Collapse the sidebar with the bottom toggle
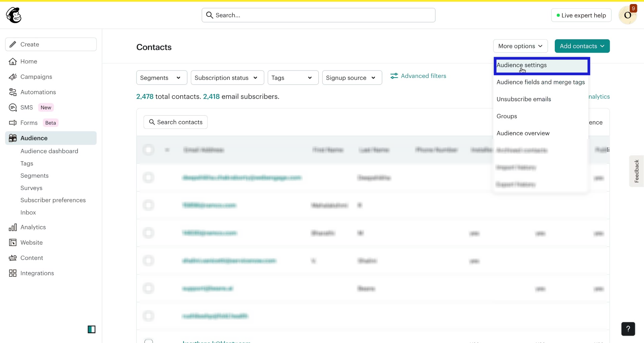 click(x=92, y=329)
